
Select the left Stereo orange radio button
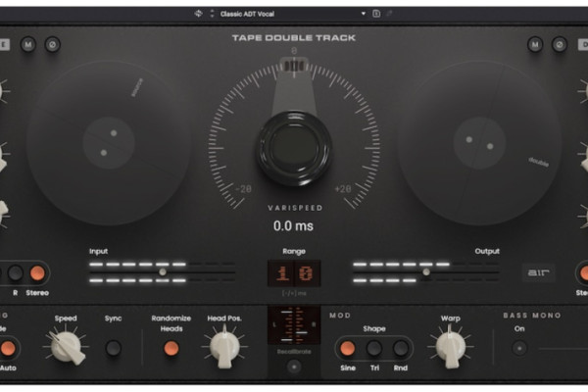click(37, 273)
